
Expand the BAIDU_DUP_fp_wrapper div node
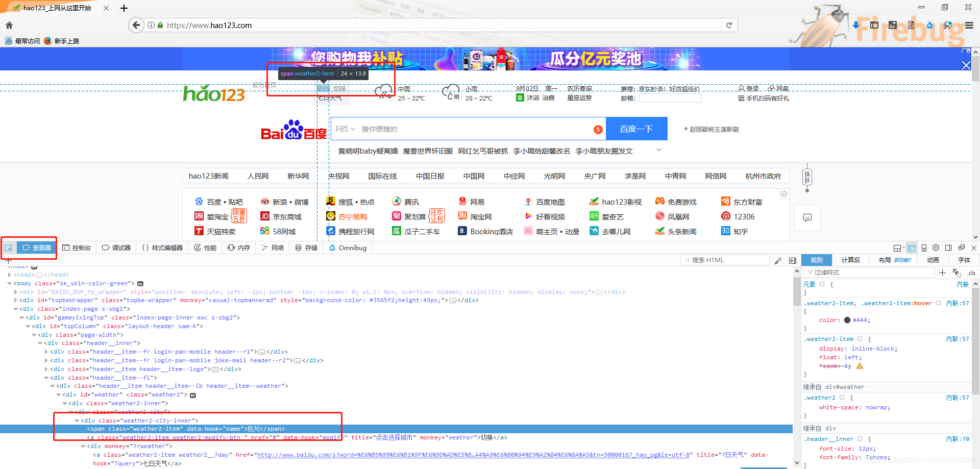point(15,292)
